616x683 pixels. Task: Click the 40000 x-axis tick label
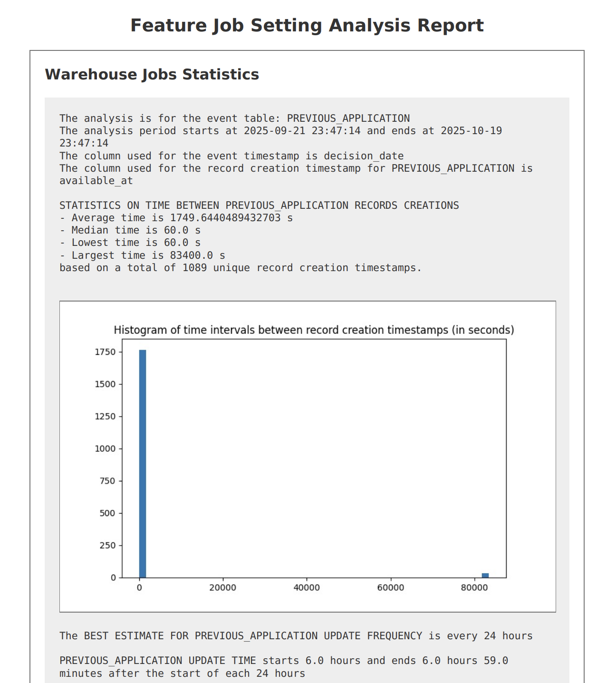(x=307, y=588)
